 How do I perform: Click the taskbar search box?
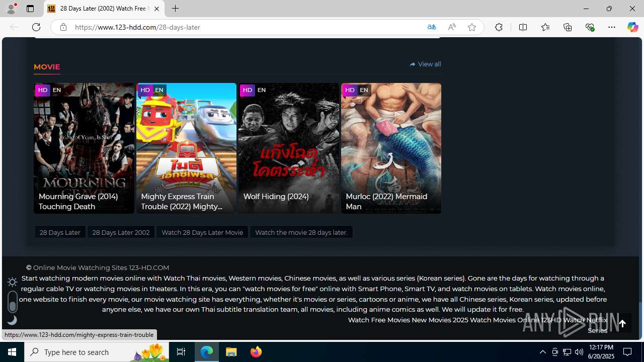pos(97,352)
